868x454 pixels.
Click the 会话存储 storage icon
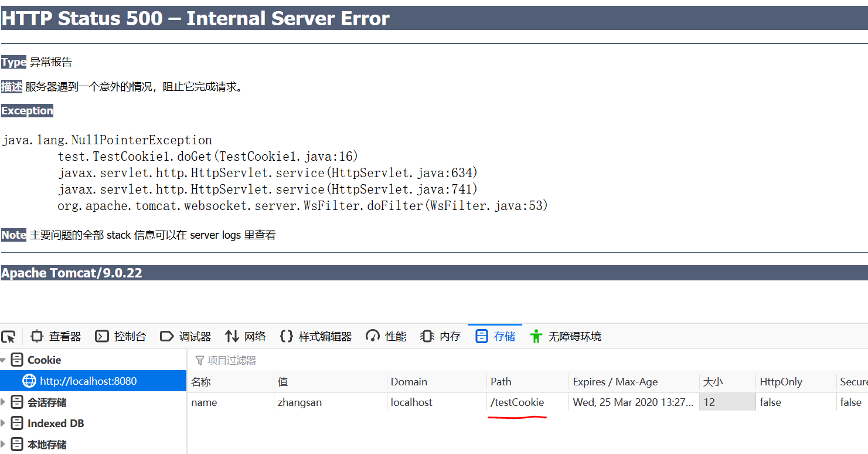click(x=18, y=402)
